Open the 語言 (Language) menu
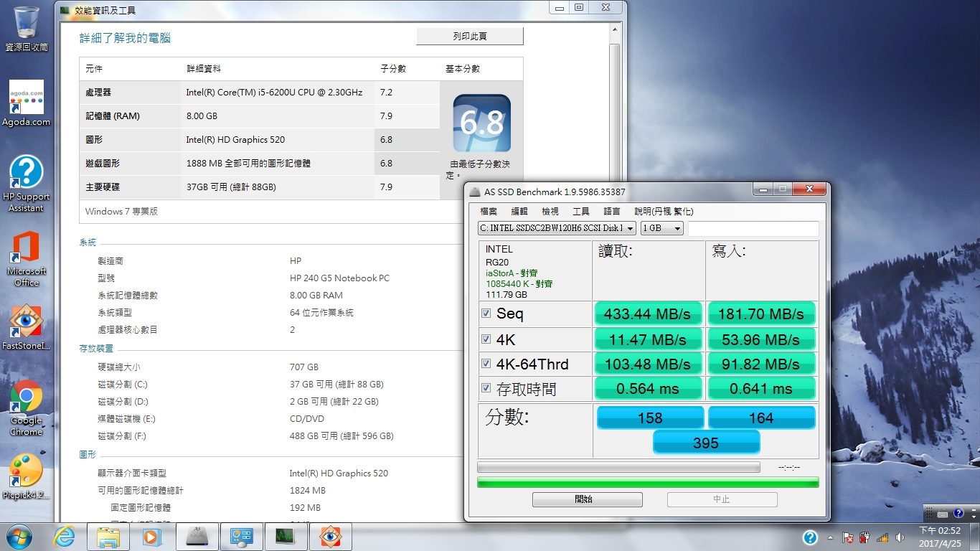This screenshot has height=551, width=980. (612, 212)
